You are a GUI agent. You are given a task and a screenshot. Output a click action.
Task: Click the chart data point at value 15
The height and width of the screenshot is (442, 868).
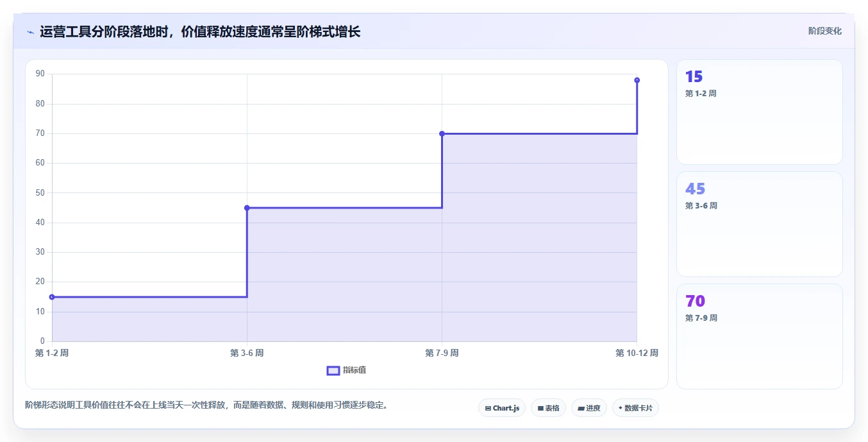[52, 297]
